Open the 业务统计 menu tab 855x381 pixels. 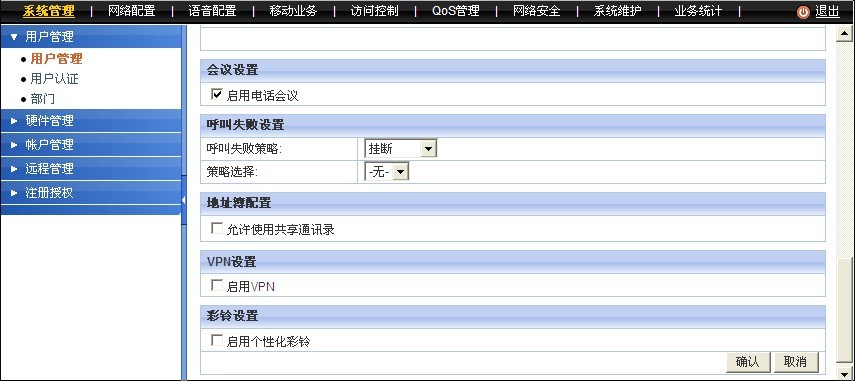[699, 11]
